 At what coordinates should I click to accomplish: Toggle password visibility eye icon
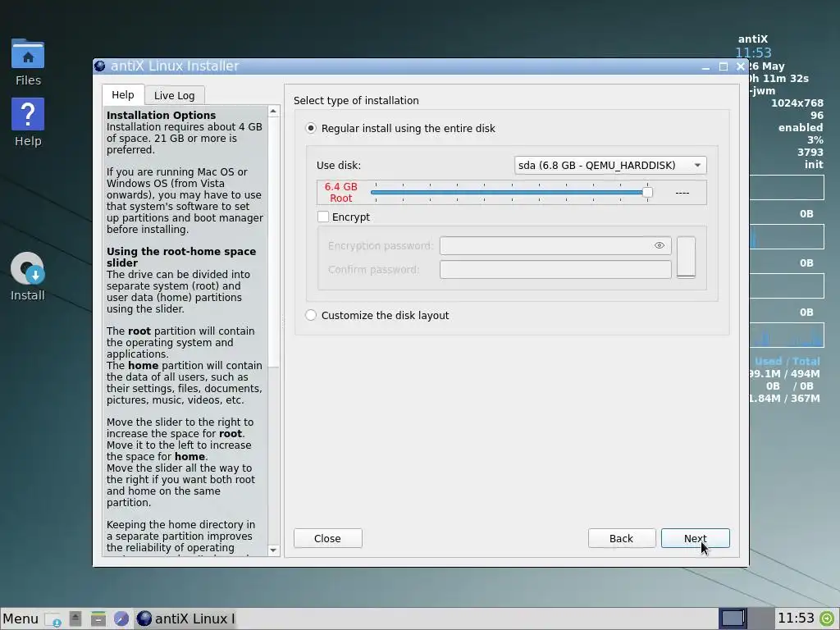point(660,245)
